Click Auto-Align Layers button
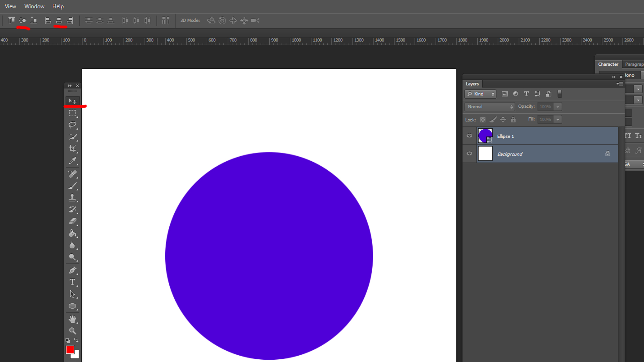This screenshot has width=644, height=362. pyautogui.click(x=166, y=20)
